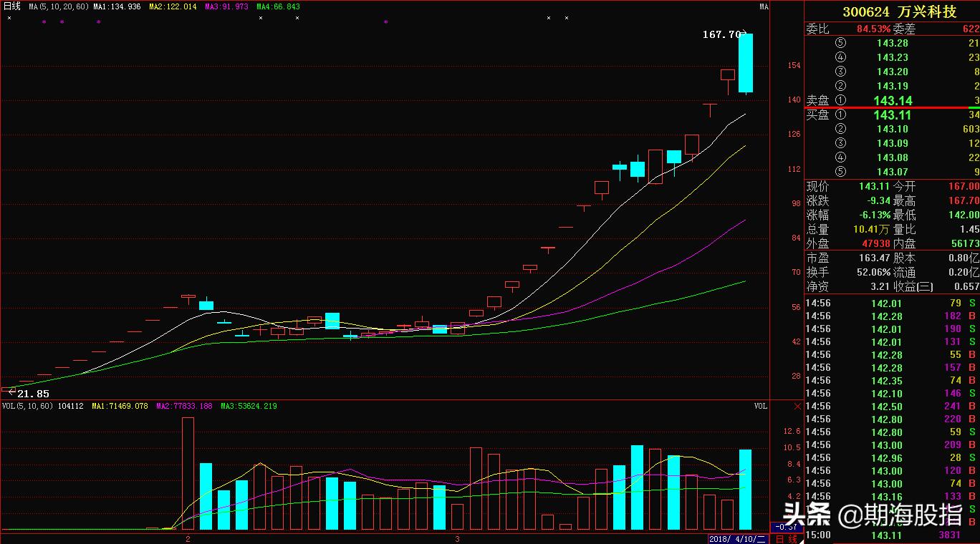
Task: Select the 委差 value 622
Action: coord(970,29)
